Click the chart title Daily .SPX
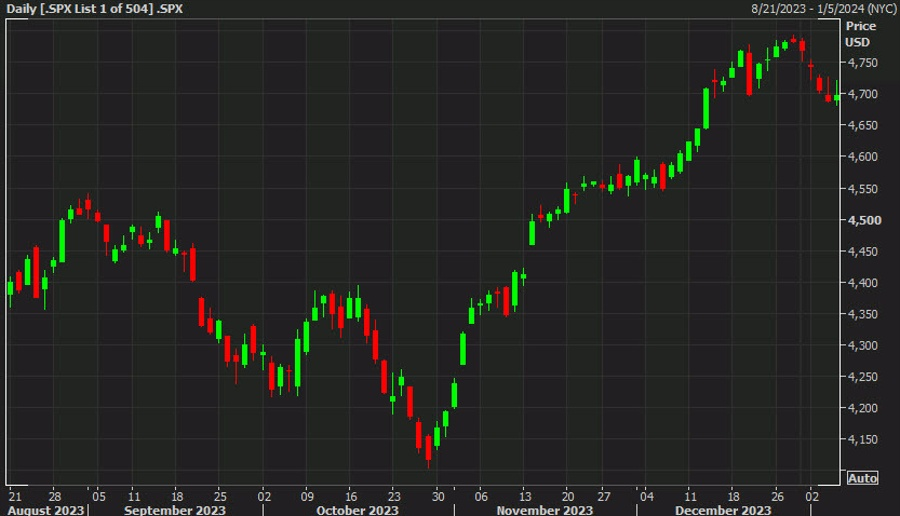 point(95,9)
